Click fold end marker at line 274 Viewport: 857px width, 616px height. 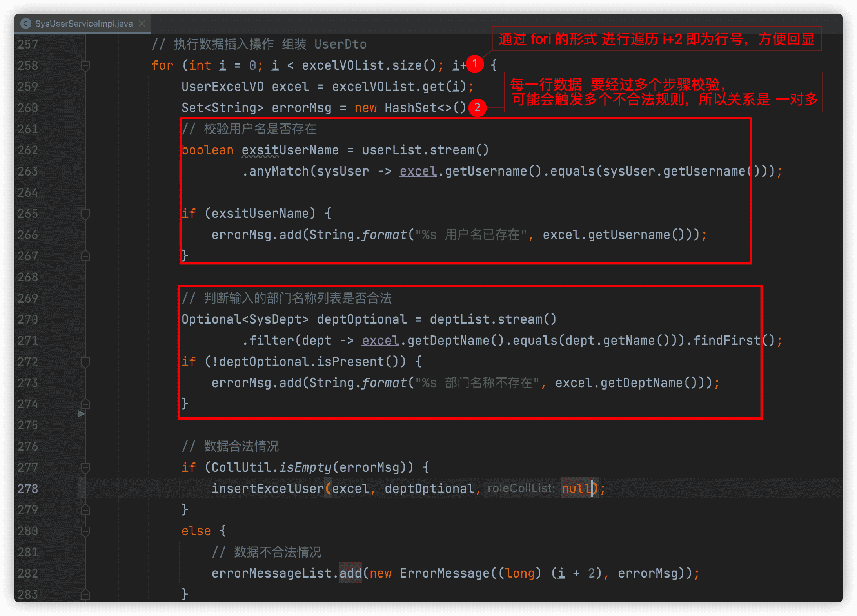85,404
